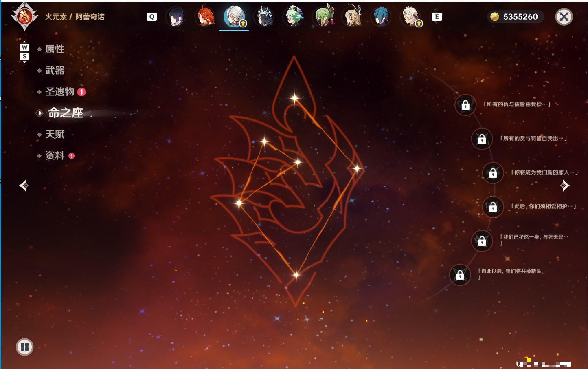The width and height of the screenshot is (588, 369).
Task: Click the Pyro element emblem icon
Action: (x=24, y=17)
